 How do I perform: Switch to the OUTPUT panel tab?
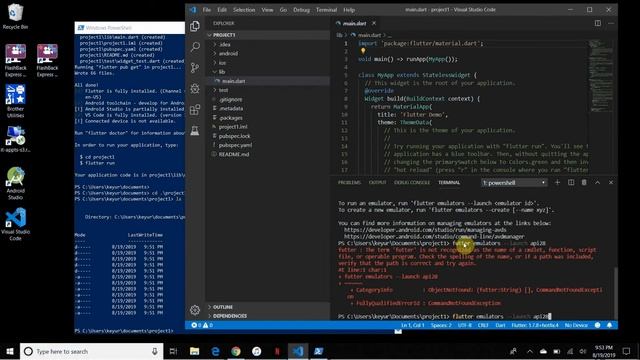378,182
